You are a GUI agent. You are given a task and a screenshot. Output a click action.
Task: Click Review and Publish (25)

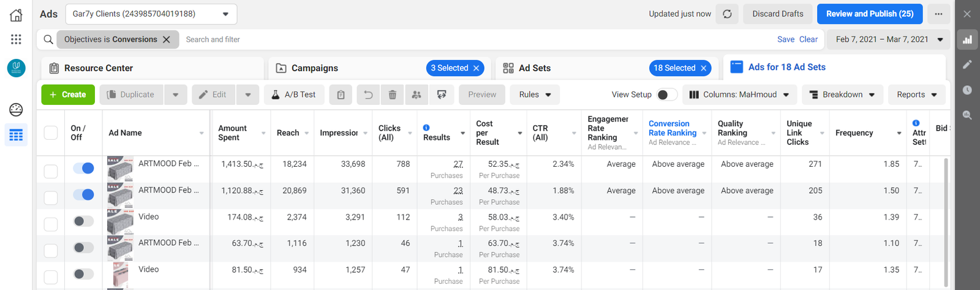click(x=870, y=13)
